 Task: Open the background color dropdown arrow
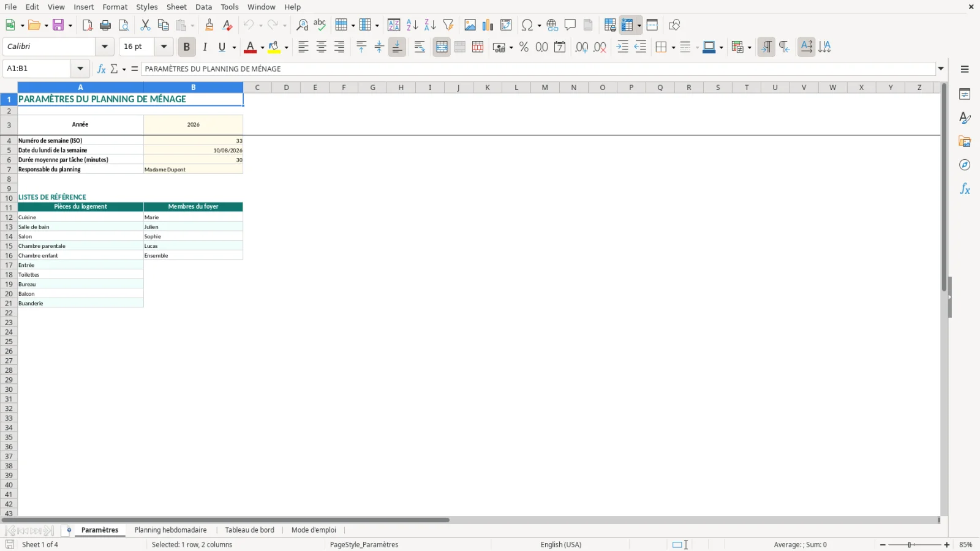click(286, 47)
